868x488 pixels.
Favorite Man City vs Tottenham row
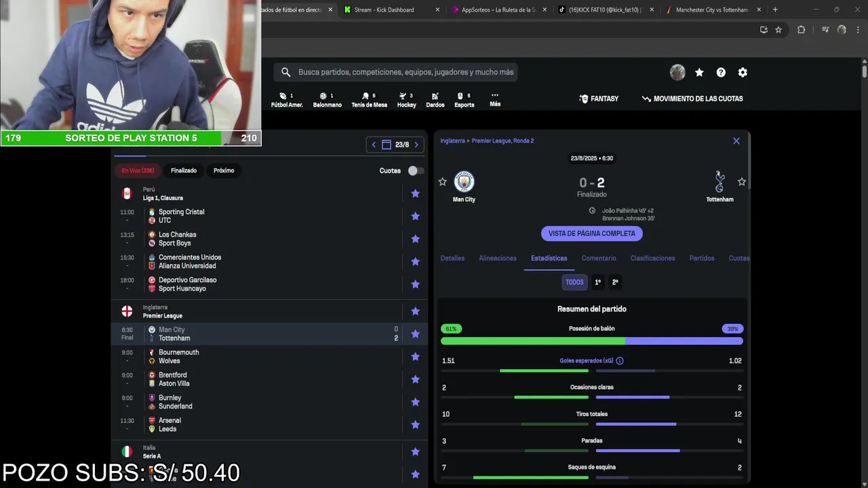(415, 333)
